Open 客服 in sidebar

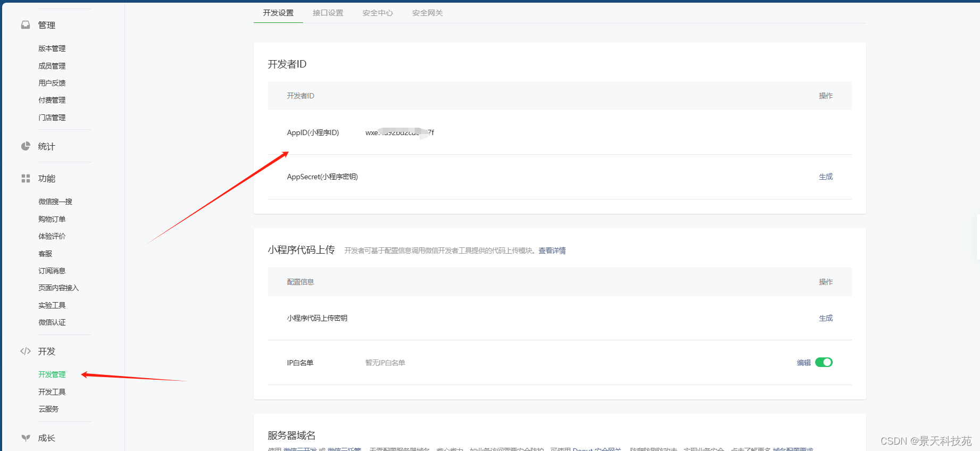pyautogui.click(x=45, y=254)
